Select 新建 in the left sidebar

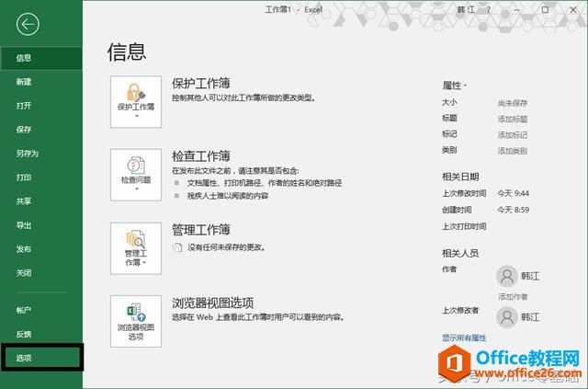coord(24,82)
